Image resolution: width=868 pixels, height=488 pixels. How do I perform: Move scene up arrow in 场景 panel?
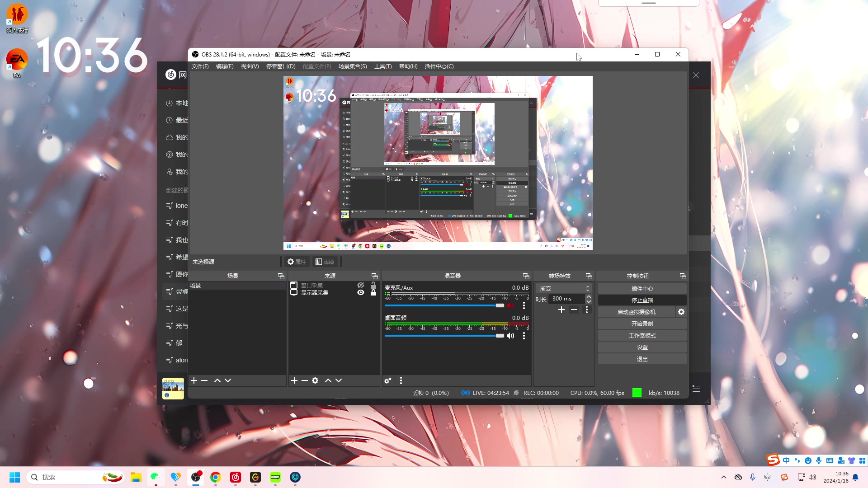(x=217, y=380)
